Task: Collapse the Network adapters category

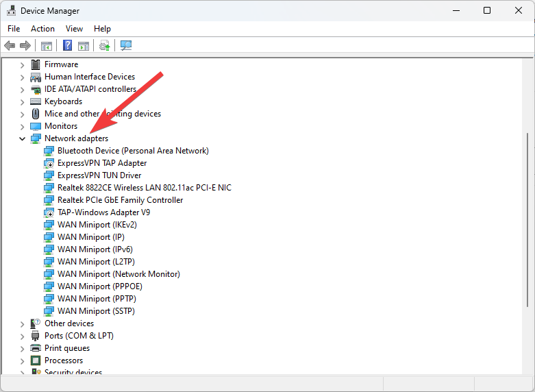Action: coord(23,138)
